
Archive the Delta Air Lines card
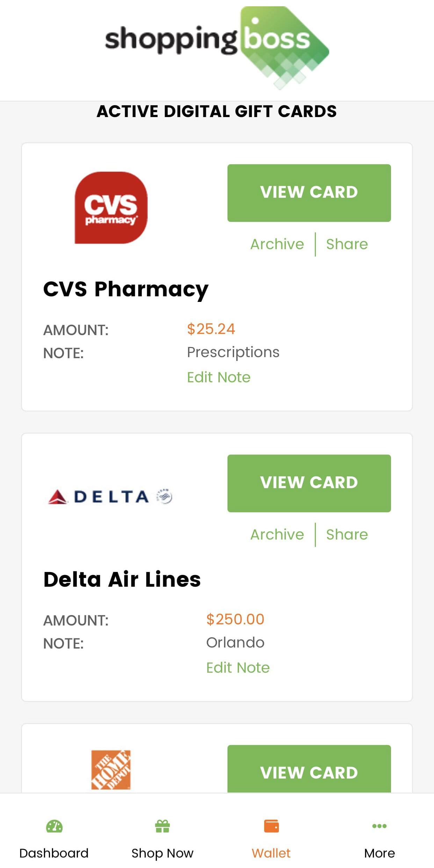277,535
